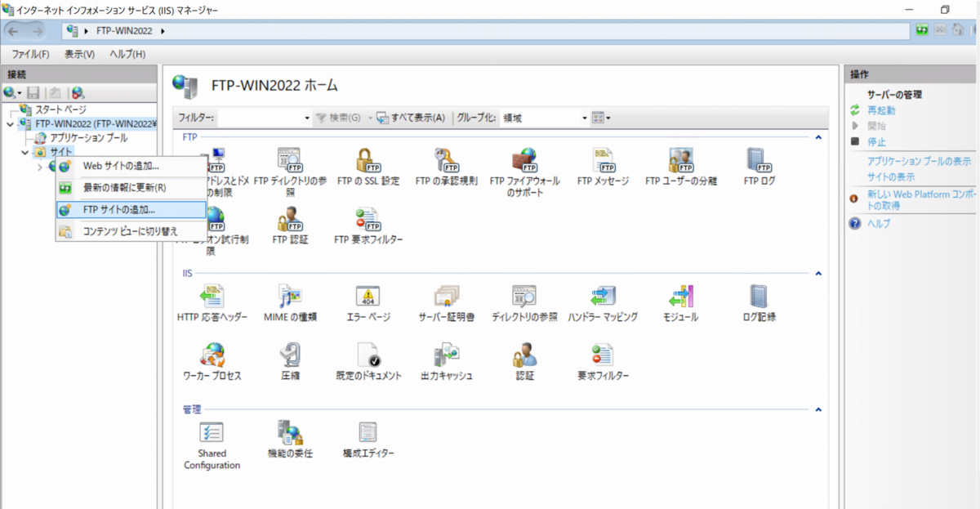Click サイトの表示 link

891,176
